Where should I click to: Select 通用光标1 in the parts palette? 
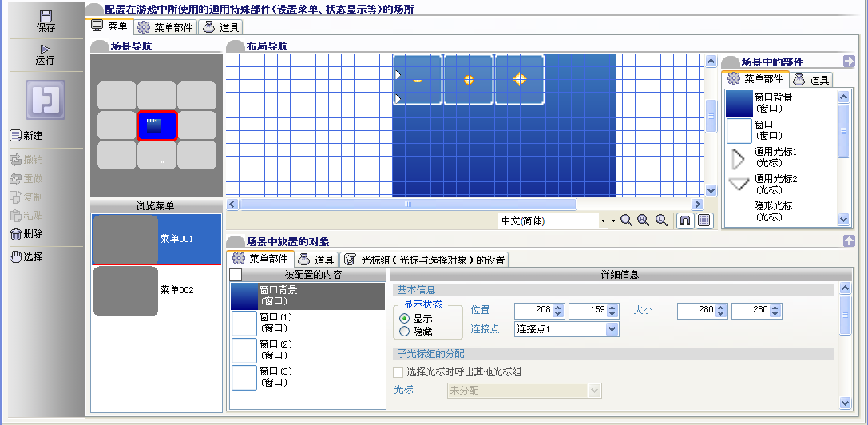point(782,157)
